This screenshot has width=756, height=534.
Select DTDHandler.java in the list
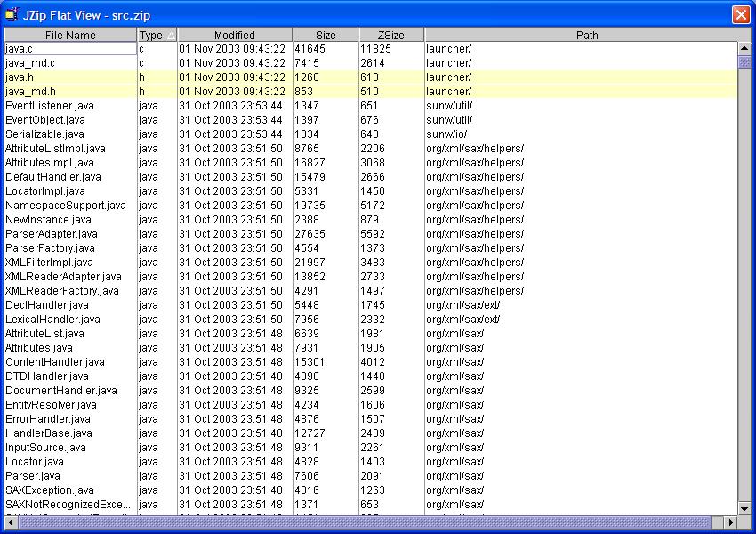47,376
